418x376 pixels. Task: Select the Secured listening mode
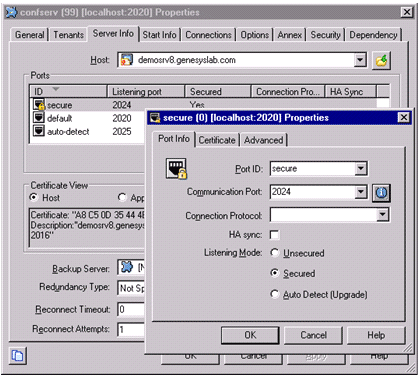274,273
